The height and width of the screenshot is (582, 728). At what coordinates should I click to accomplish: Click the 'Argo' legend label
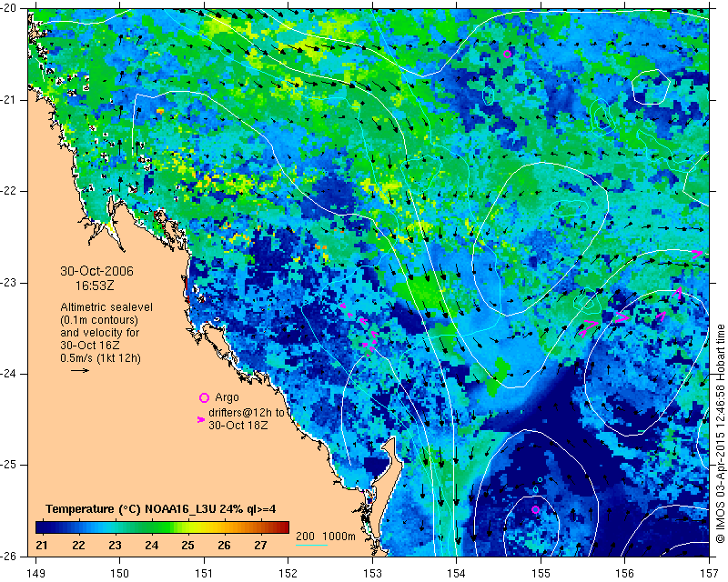coord(227,397)
